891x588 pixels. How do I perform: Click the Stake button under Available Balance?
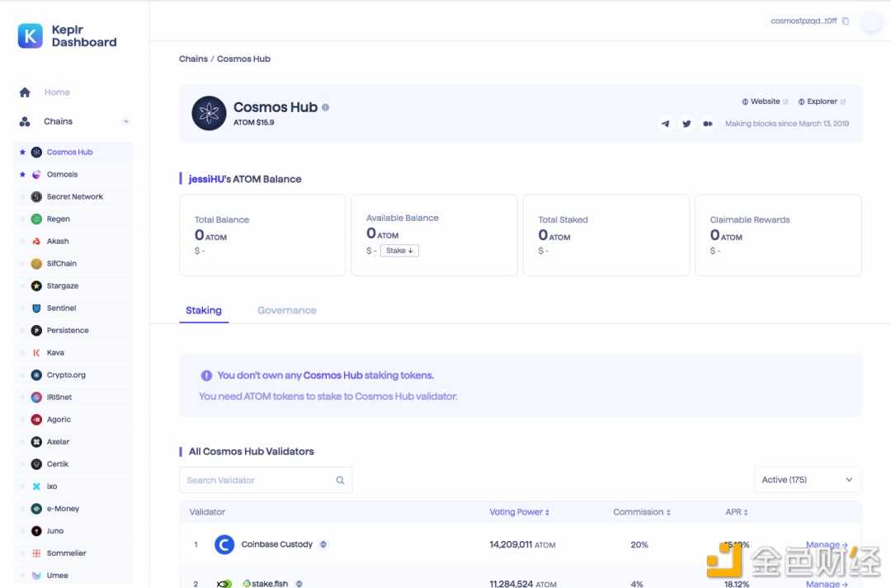[x=400, y=251]
